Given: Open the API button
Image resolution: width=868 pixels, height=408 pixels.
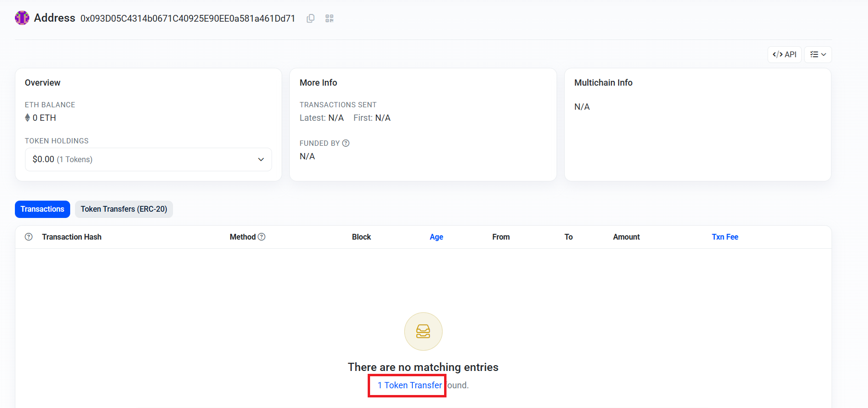Looking at the screenshot, I should pyautogui.click(x=784, y=54).
